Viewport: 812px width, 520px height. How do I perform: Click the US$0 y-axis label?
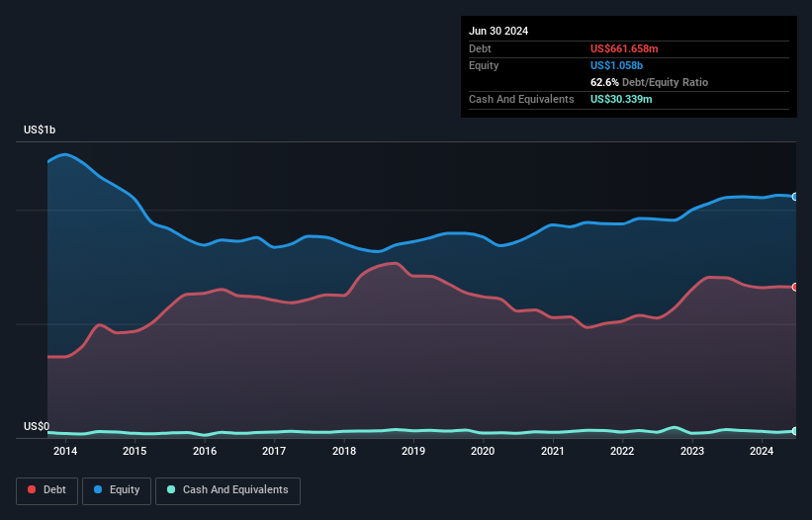37,426
